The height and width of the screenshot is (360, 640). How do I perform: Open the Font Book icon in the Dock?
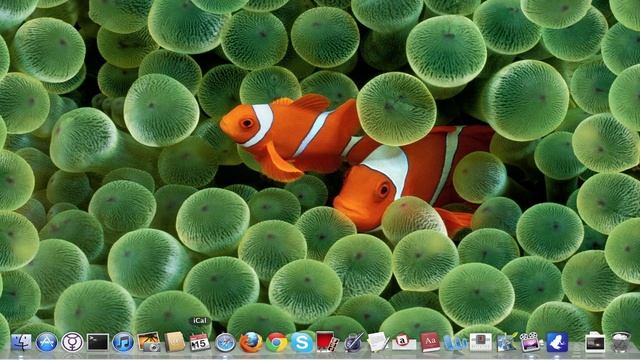(x=404, y=342)
